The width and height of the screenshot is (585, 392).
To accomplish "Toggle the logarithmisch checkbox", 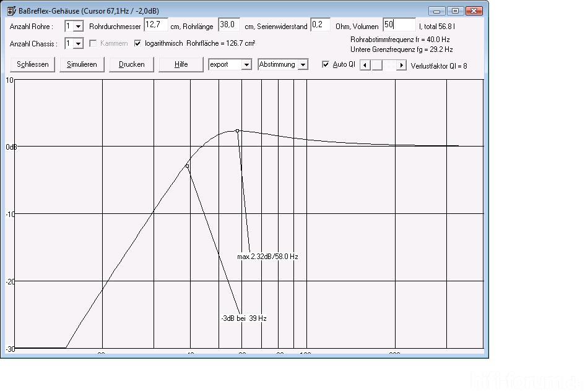I will pyautogui.click(x=138, y=43).
